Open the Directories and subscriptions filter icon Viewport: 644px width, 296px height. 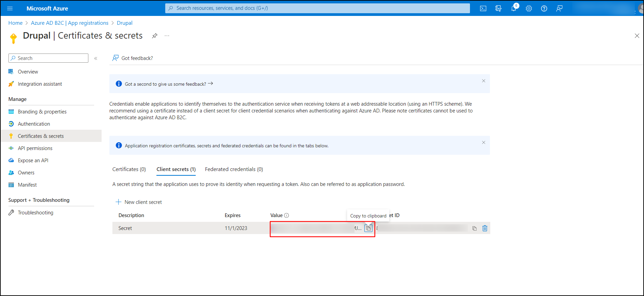click(498, 8)
